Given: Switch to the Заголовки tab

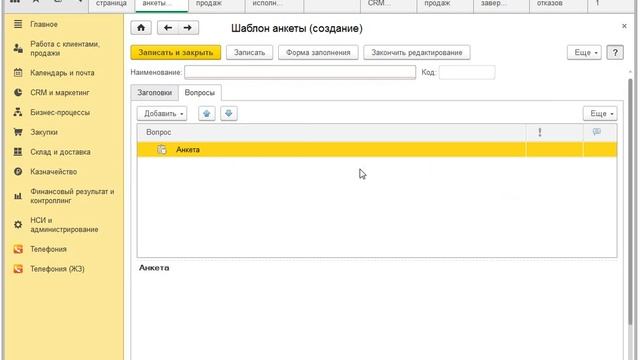Looking at the screenshot, I should coord(154,93).
